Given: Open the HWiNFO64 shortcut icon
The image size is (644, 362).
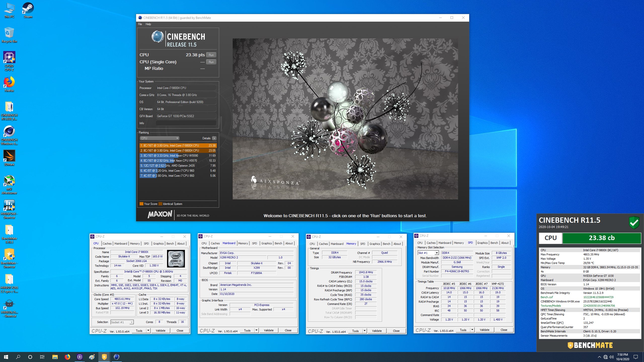Looking at the screenshot, I should pos(9,209).
